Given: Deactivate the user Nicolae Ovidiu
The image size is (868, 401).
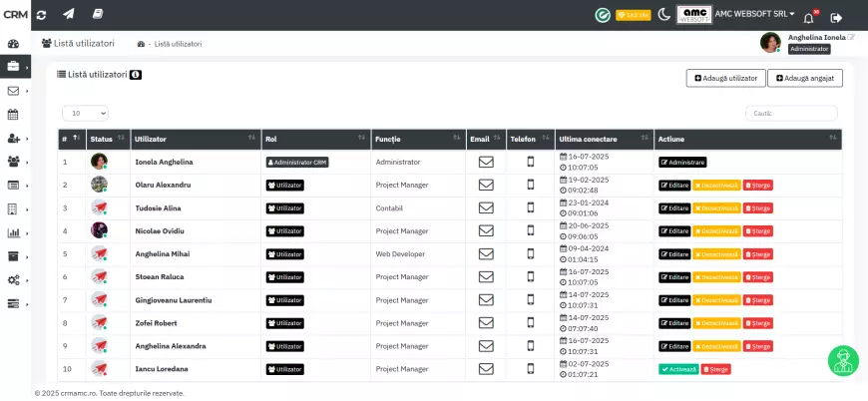Looking at the screenshot, I should pyautogui.click(x=716, y=231).
